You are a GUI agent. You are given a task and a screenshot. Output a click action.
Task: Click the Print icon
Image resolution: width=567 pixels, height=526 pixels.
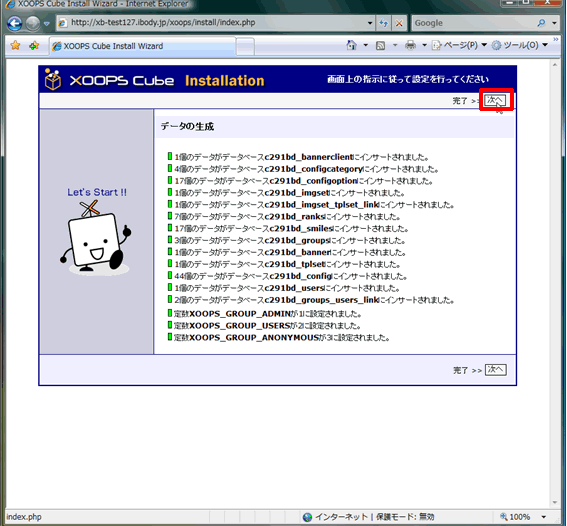pos(410,45)
